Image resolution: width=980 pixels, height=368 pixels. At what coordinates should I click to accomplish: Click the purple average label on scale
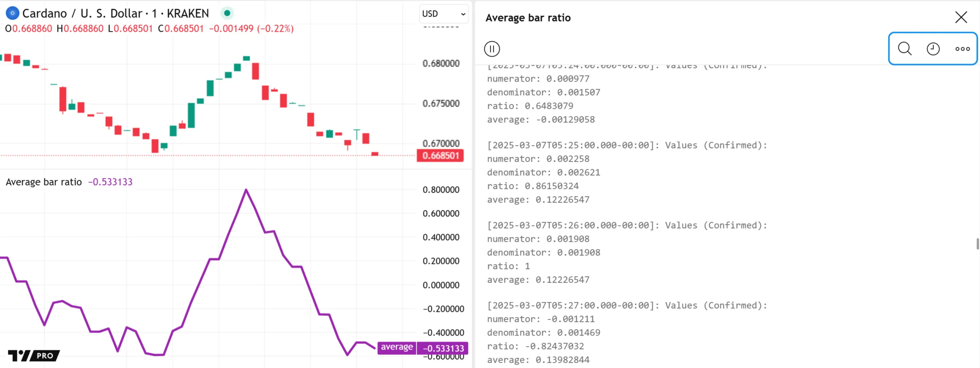pos(396,348)
